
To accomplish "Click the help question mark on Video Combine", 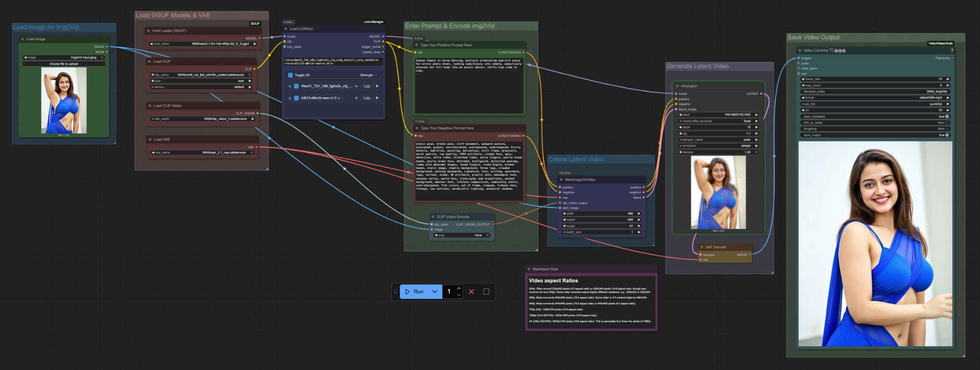I will click(x=952, y=51).
